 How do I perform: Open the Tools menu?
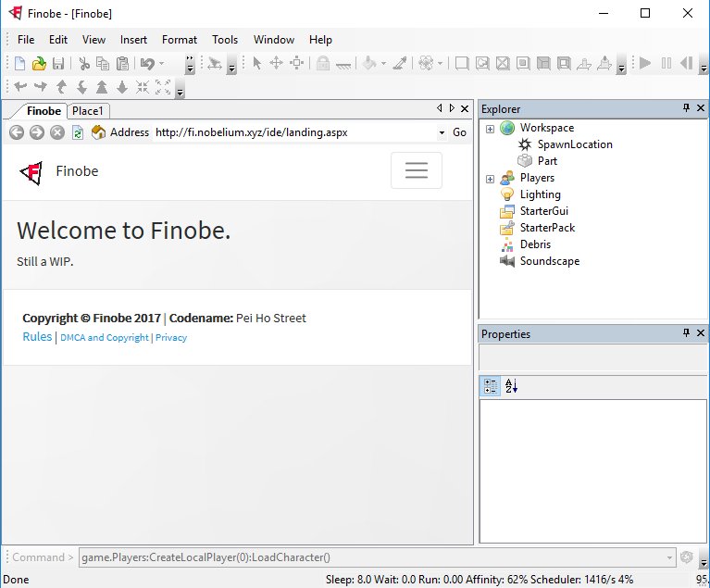pos(225,40)
